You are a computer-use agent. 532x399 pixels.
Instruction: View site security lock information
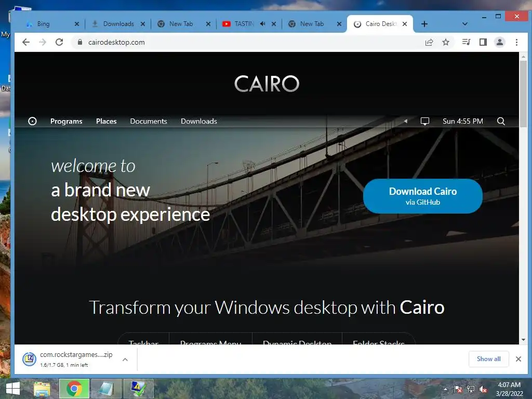(x=80, y=42)
